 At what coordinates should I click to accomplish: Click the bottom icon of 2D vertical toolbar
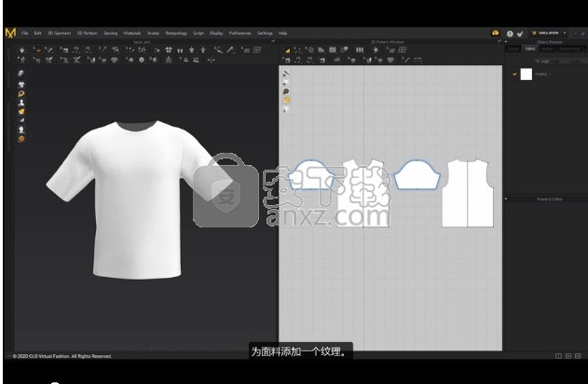(286, 109)
